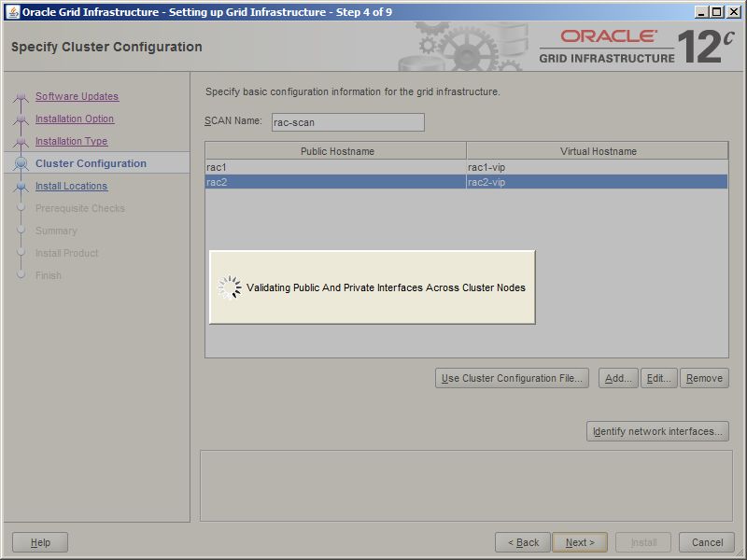Cancel the Grid Infrastructure installer
747x560 pixels.
point(707,542)
